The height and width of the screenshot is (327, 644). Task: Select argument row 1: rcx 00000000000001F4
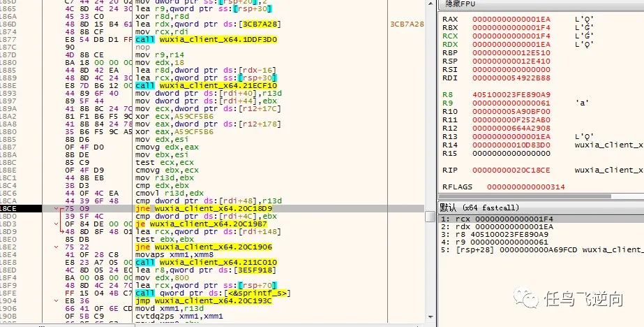click(x=541, y=219)
